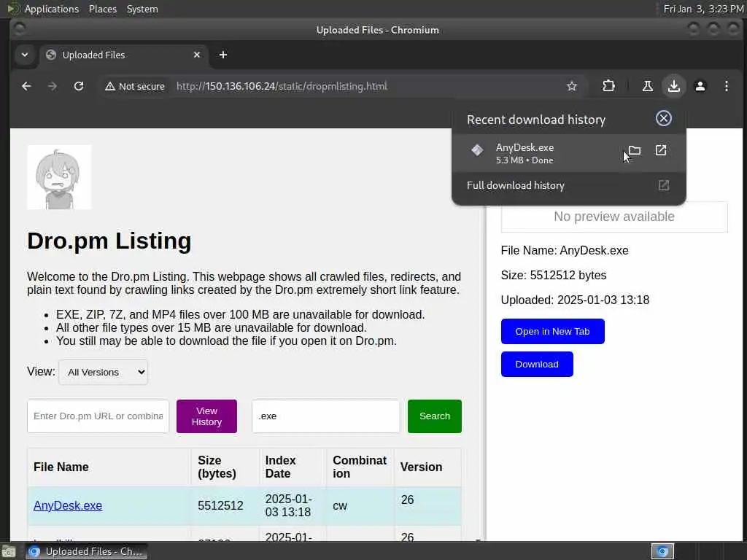The width and height of the screenshot is (747, 560).
Task: Open Full download history
Action: click(x=568, y=185)
